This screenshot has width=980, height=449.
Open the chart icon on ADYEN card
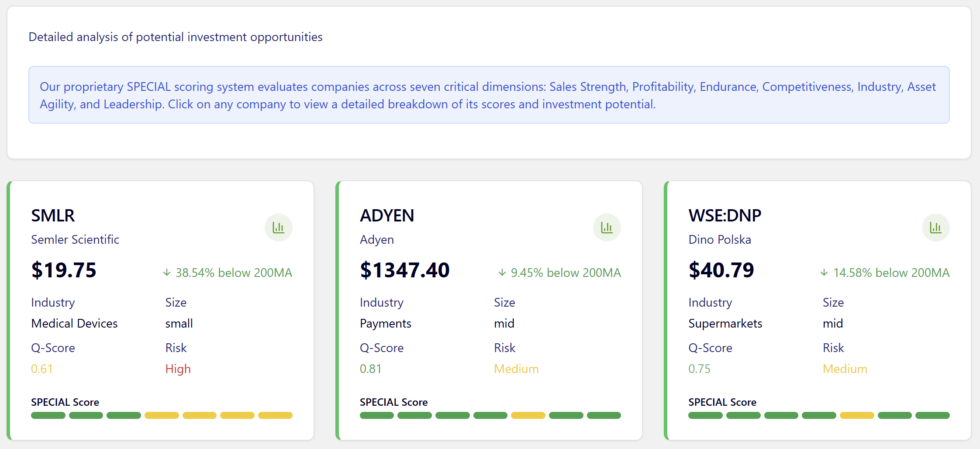(607, 228)
